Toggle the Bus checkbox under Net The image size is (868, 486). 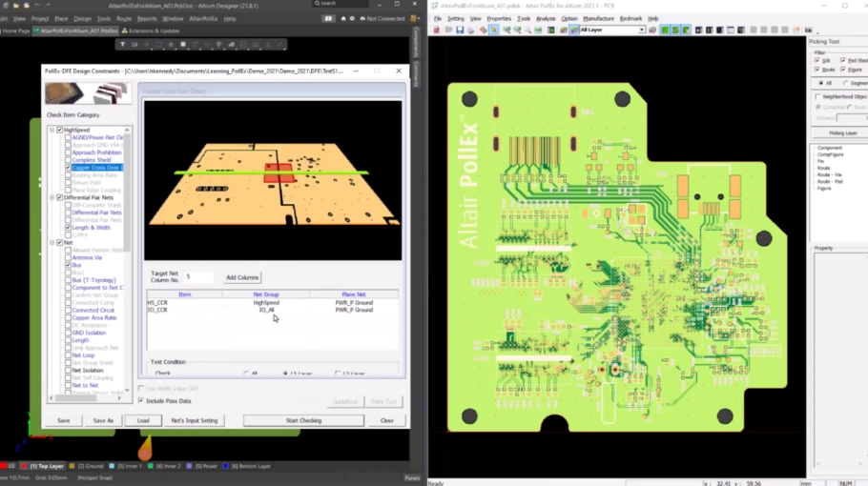[68, 265]
